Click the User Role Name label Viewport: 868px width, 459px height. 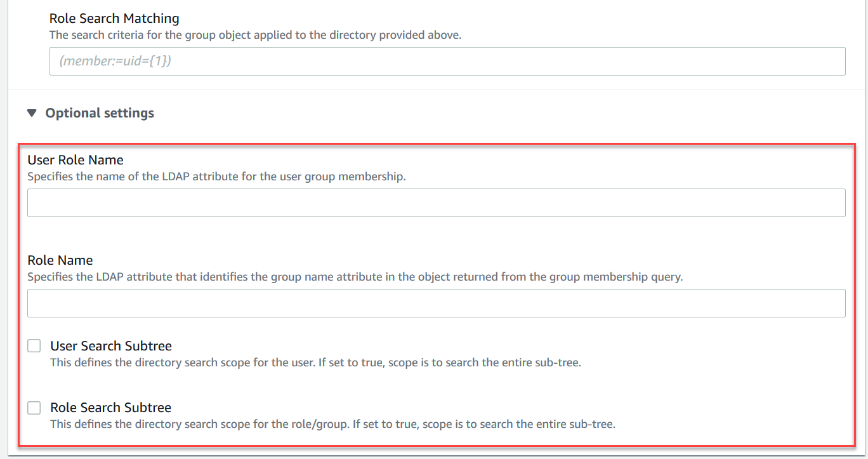coord(75,160)
